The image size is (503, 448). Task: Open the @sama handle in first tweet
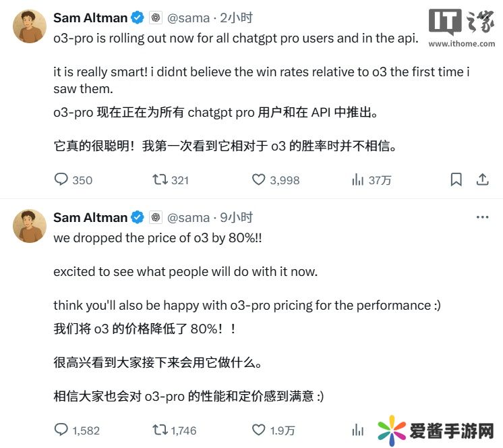188,18
